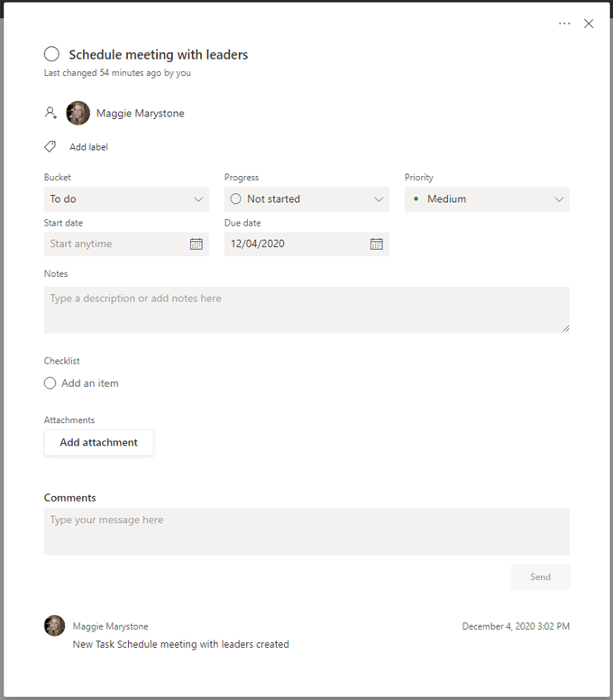Click the Comments message box

coord(306,530)
